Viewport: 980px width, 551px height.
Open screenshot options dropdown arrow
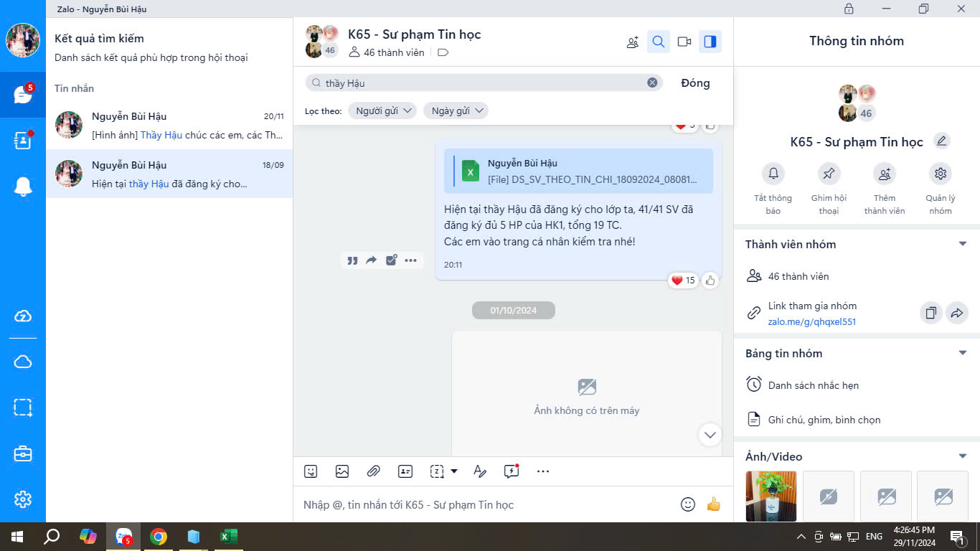[454, 471]
